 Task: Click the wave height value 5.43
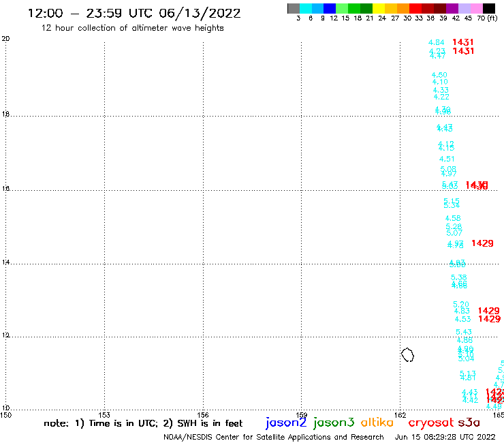pyautogui.click(x=464, y=332)
